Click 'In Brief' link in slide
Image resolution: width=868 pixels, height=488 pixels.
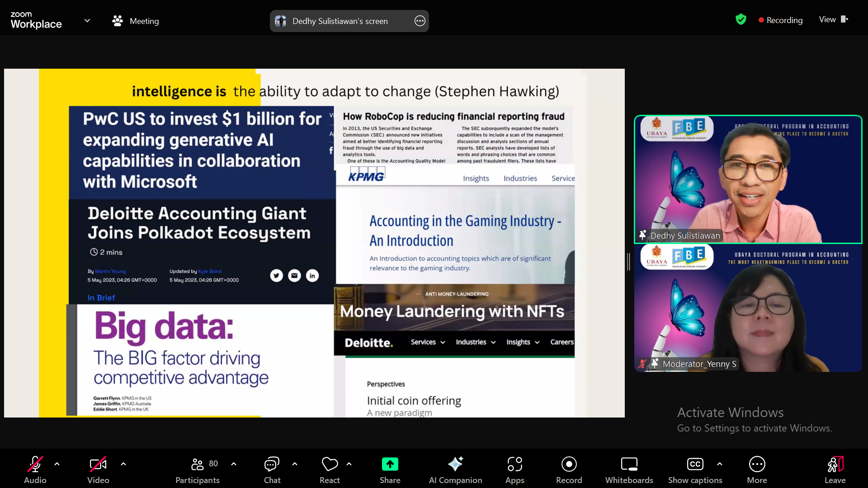click(101, 297)
